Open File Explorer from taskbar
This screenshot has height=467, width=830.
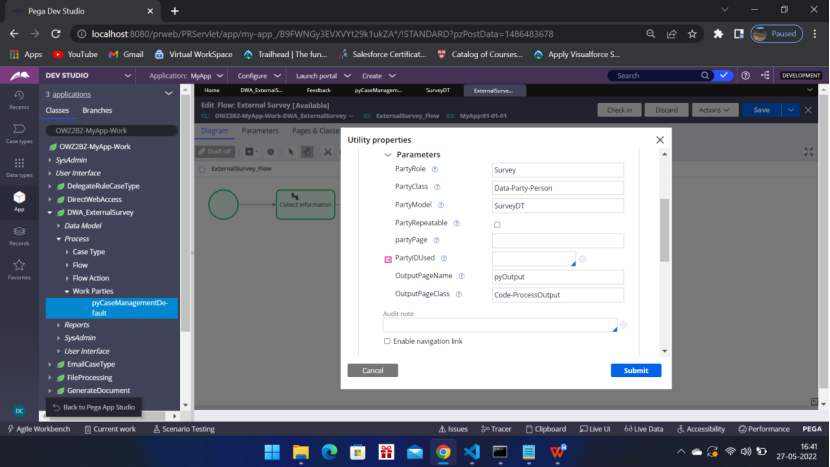click(x=301, y=452)
